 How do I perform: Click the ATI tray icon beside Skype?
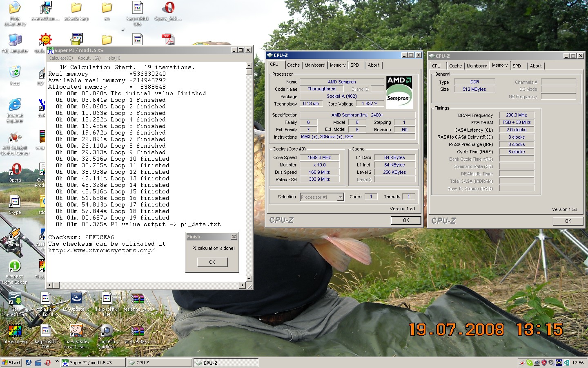(x=522, y=363)
